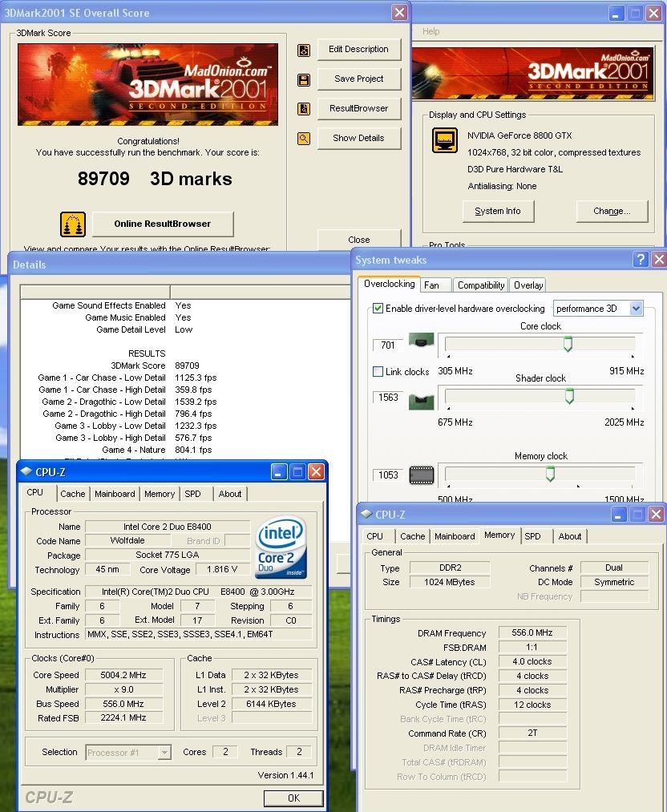
Task: Minimize the front CPU-Z window
Action: point(279,472)
